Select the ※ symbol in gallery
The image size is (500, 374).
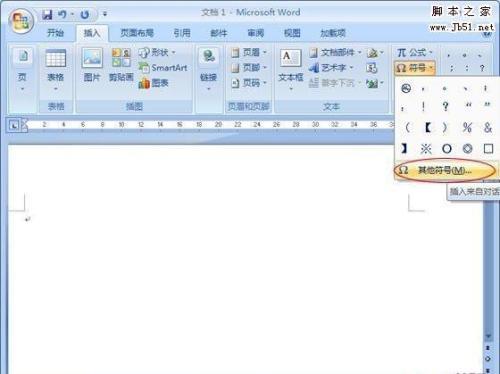(x=426, y=148)
